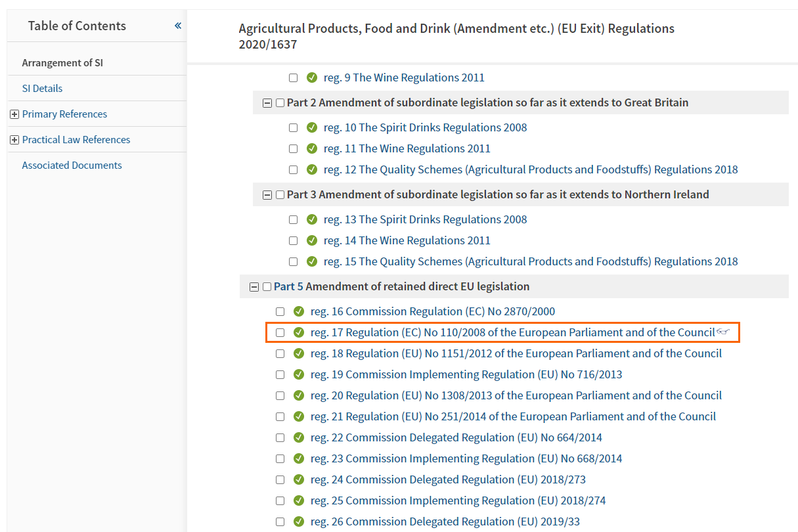Image resolution: width=798 pixels, height=532 pixels.
Task: Tick the checkbox for reg. 21
Action: tap(280, 416)
